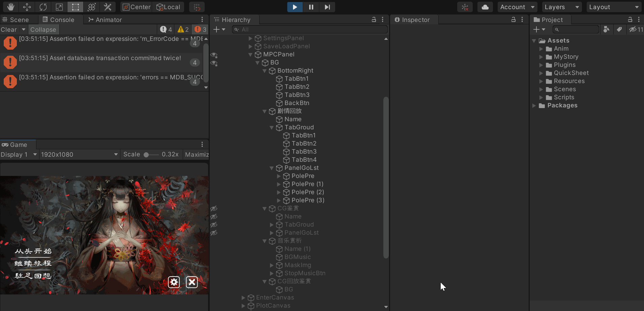644x311 pixels.
Task: Toggle warning messages filter showing 2
Action: click(183, 29)
